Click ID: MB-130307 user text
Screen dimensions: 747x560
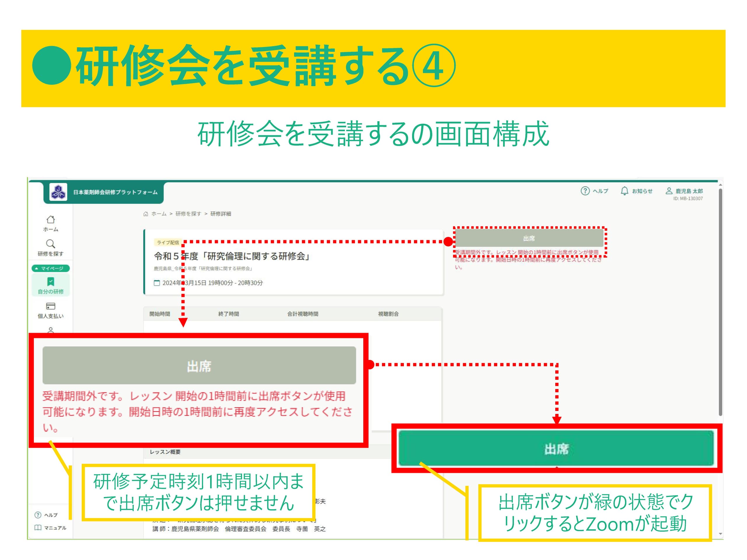pyautogui.click(x=688, y=199)
